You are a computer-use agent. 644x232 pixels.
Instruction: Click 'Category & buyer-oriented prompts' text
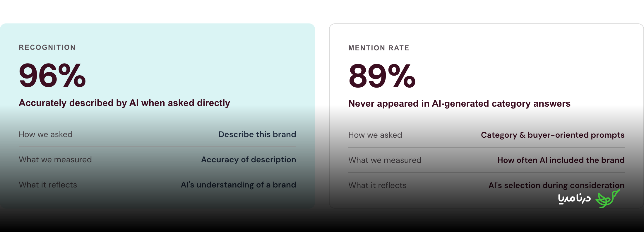[x=553, y=135]
